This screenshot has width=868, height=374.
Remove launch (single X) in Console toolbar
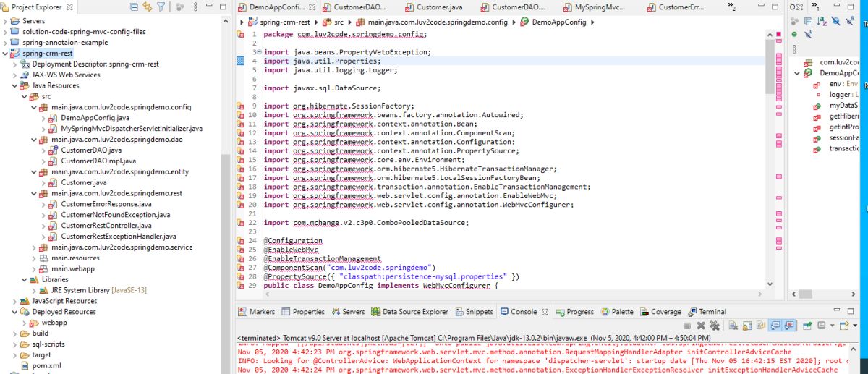(701, 326)
